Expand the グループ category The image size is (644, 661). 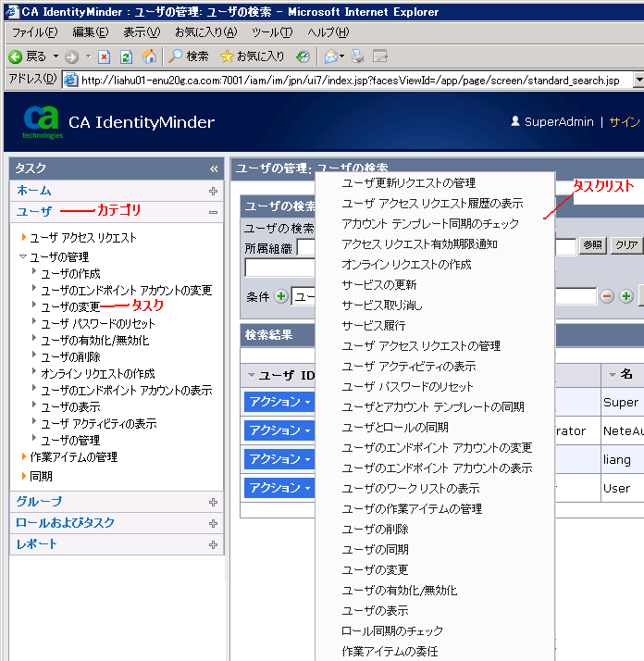click(213, 502)
